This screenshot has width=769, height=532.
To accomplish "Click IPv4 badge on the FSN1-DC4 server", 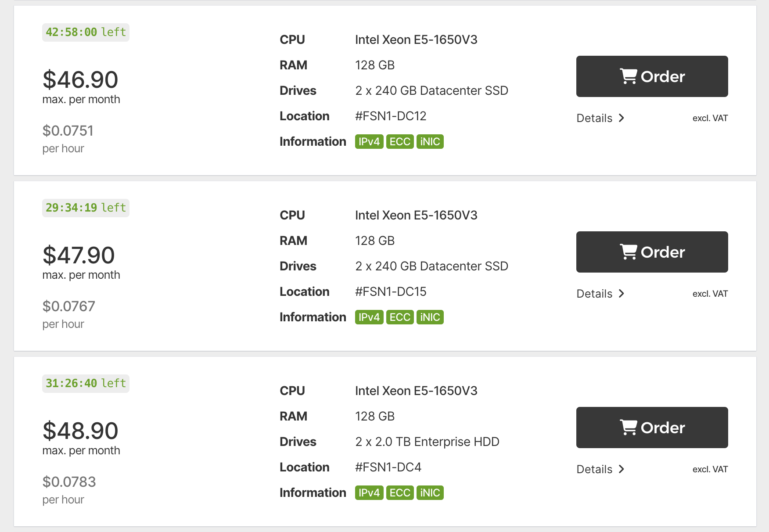I will [369, 493].
